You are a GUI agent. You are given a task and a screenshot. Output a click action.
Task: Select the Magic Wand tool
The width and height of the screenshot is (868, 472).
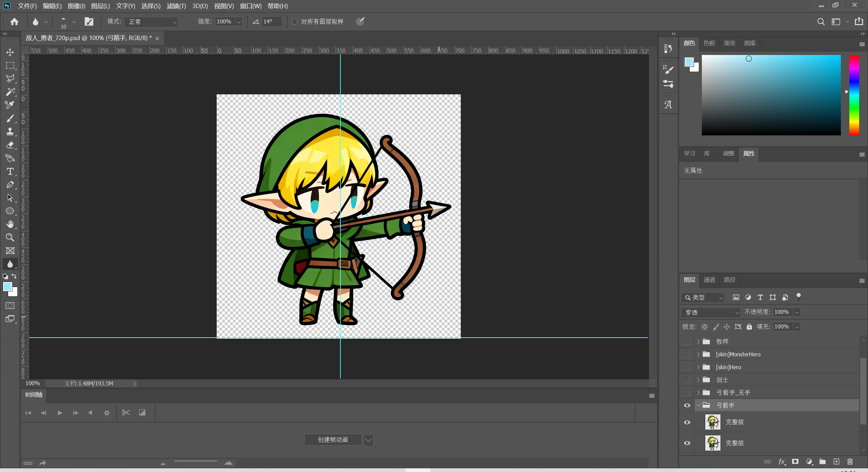[x=10, y=92]
